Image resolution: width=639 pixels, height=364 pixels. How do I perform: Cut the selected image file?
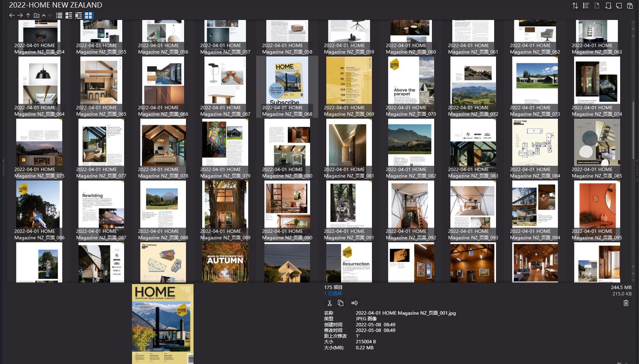[x=329, y=303]
